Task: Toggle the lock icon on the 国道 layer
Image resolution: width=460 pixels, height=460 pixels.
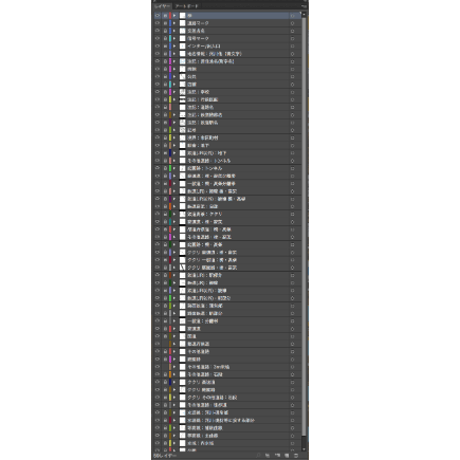Action: pyautogui.click(x=165, y=336)
